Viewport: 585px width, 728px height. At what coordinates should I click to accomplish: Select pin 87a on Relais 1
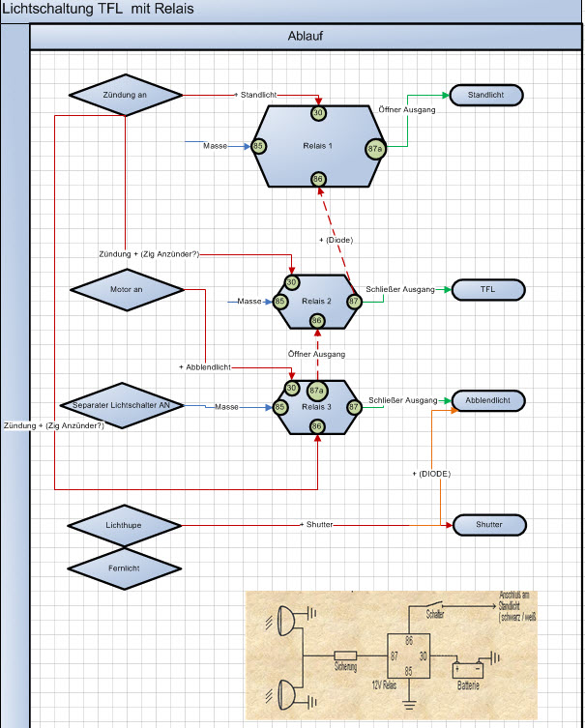375,148
